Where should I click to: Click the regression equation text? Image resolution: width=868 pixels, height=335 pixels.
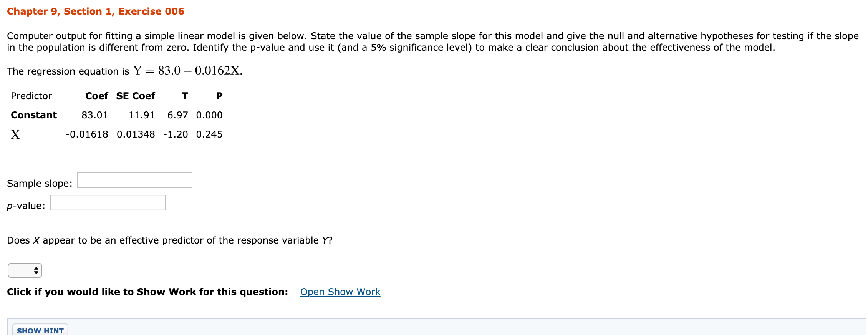[124, 70]
